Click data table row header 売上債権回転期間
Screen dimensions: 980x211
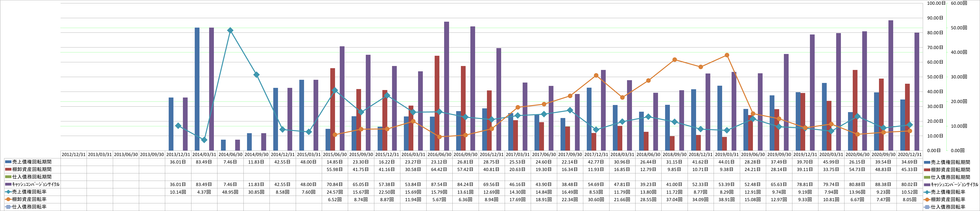tap(29, 162)
